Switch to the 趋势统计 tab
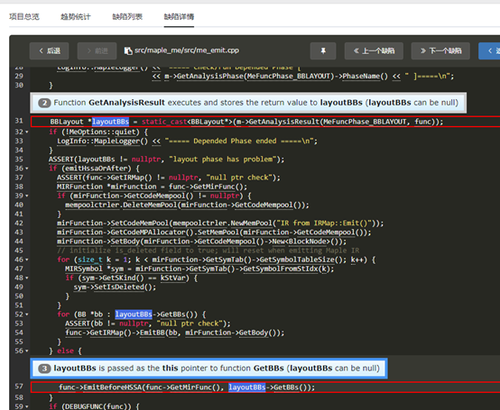 pyautogui.click(x=76, y=17)
